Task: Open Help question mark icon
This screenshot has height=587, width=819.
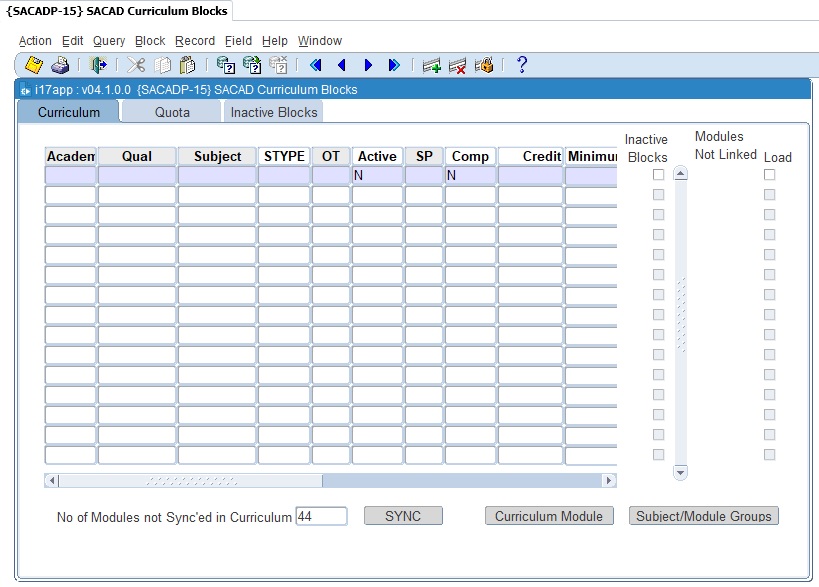Action: coord(521,65)
